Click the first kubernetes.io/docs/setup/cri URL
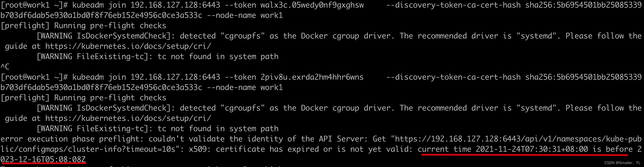The height and width of the screenshot is (167, 644). click(x=128, y=46)
